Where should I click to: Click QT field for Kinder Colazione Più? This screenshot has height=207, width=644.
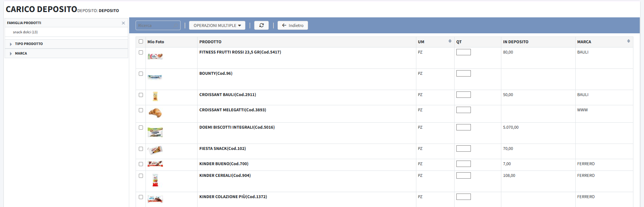click(463, 197)
